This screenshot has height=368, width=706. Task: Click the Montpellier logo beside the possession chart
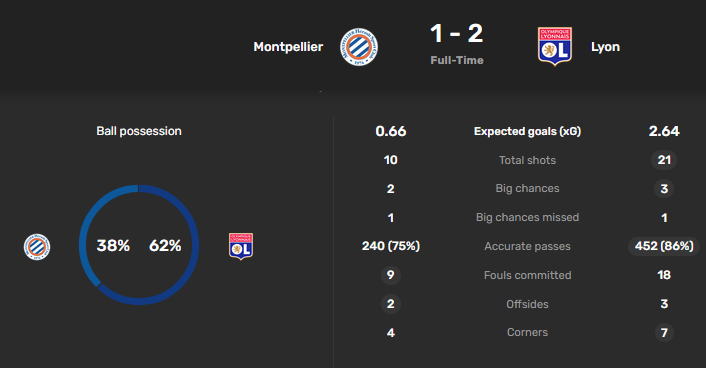pyautogui.click(x=37, y=247)
